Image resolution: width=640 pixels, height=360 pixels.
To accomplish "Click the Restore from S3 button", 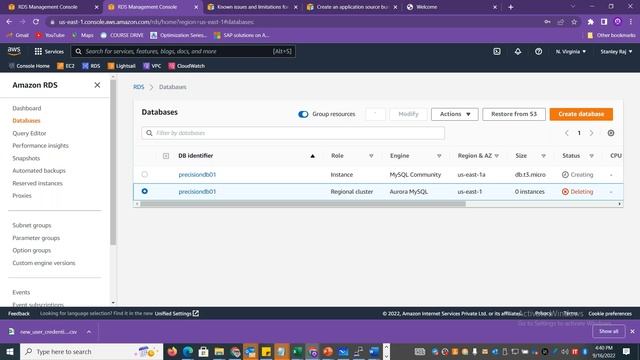I will [513, 114].
